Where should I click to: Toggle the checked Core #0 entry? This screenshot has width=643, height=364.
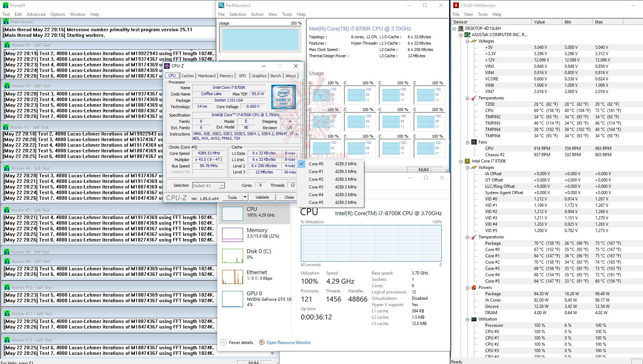point(330,164)
